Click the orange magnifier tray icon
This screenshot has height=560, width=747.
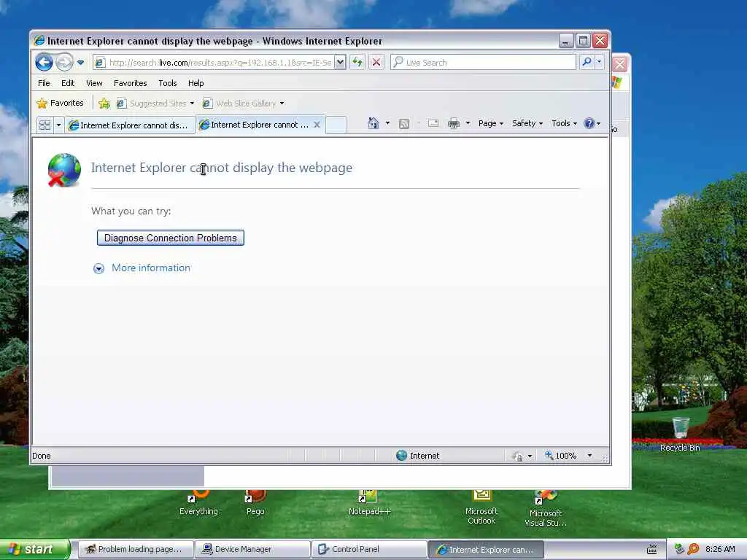coord(693,549)
